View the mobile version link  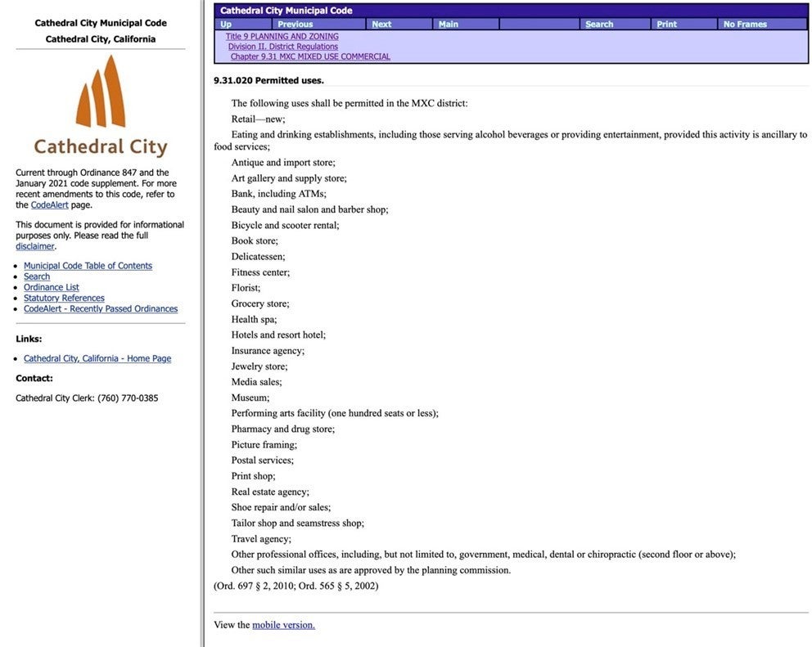coord(283,625)
